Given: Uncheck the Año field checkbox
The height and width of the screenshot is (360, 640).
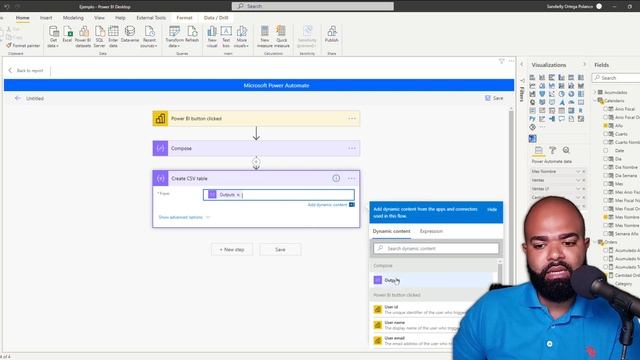Looking at the screenshot, I should (606, 126).
